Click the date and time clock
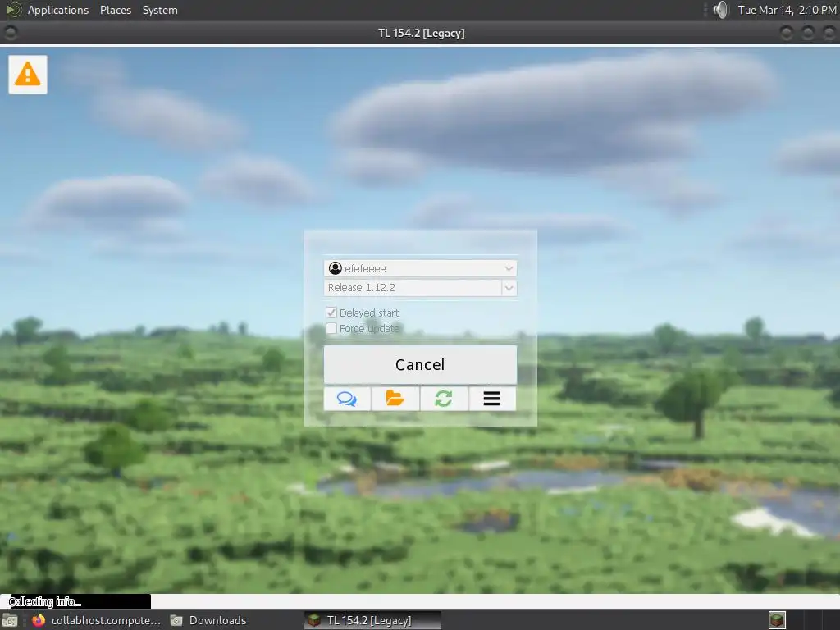 787,10
